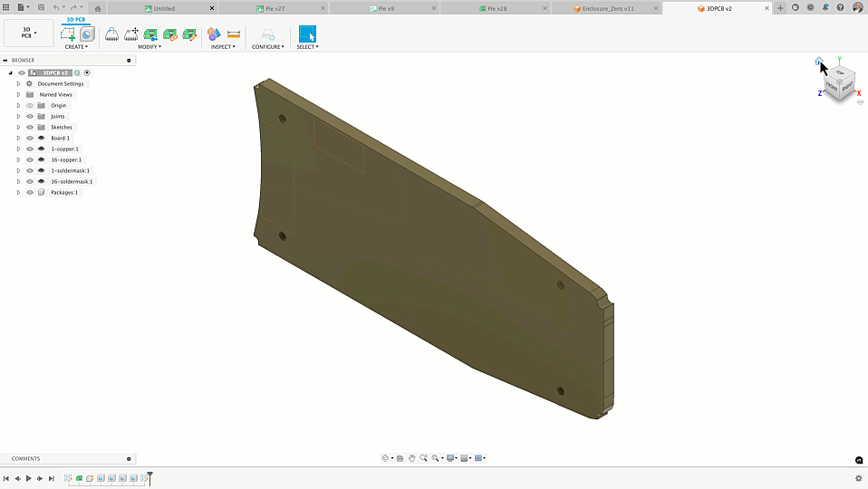Click the Interference shapes tool
The height and width of the screenshot is (489, 868).
click(214, 34)
